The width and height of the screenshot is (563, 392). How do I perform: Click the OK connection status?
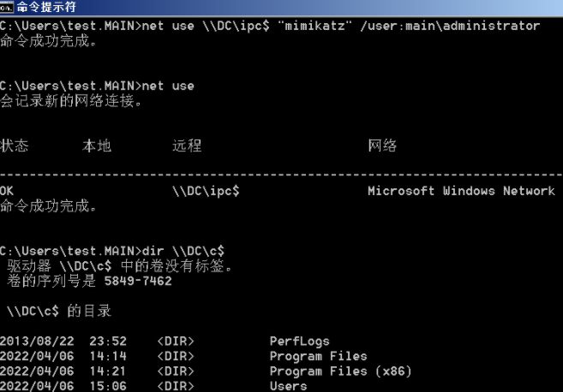point(8,191)
